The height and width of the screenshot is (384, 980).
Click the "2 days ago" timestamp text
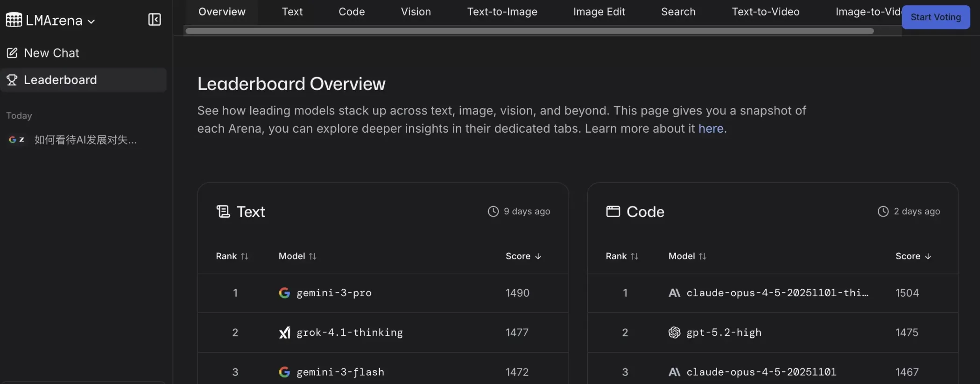[x=917, y=212]
